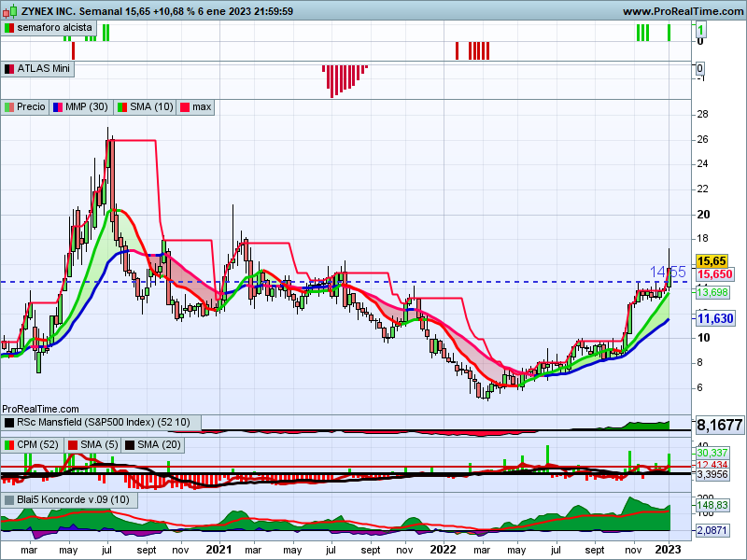Screen dimensions: 747x560
Task: Click the 2023 label on time axis
Action: tap(668, 550)
